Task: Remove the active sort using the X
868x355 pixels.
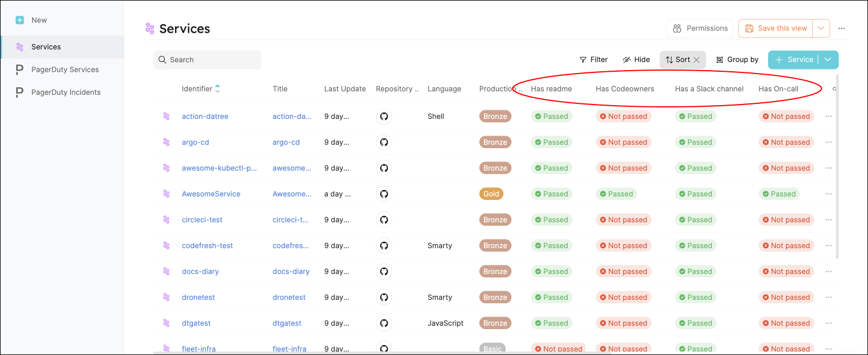Action: 696,60
